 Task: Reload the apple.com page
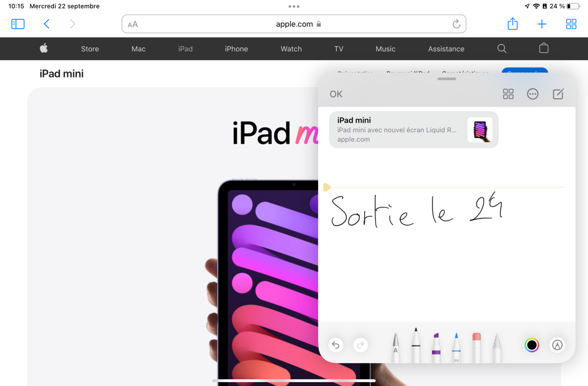456,24
